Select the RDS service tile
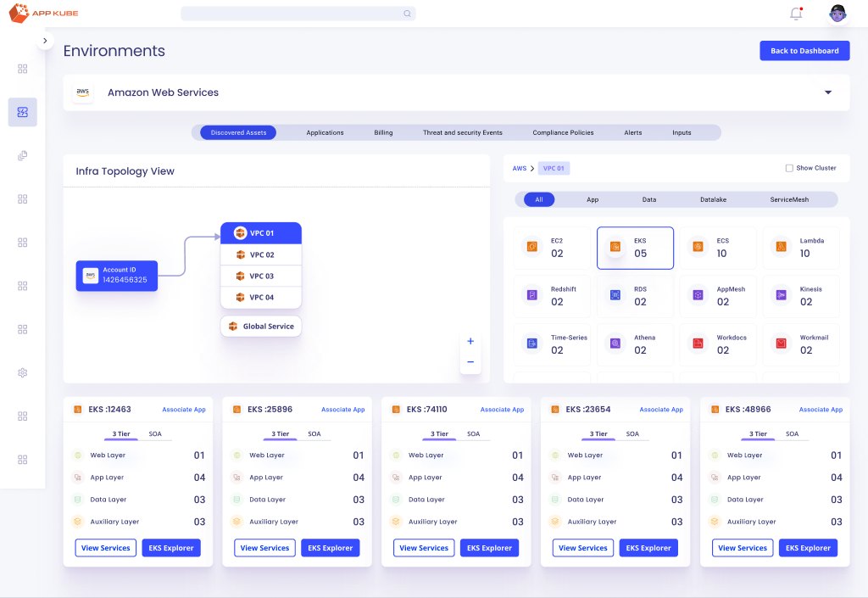The width and height of the screenshot is (868, 598). coord(635,296)
